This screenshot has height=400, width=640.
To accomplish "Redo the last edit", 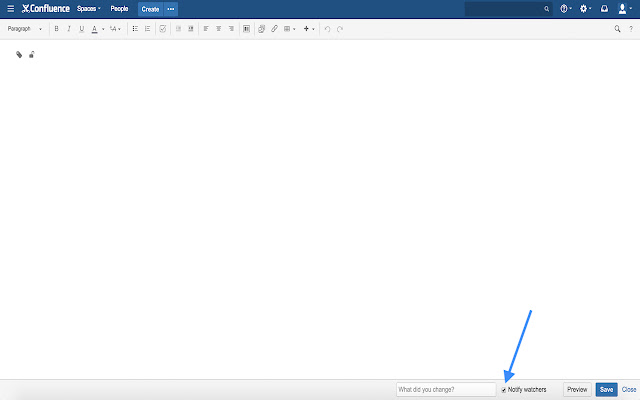I will tap(340, 29).
